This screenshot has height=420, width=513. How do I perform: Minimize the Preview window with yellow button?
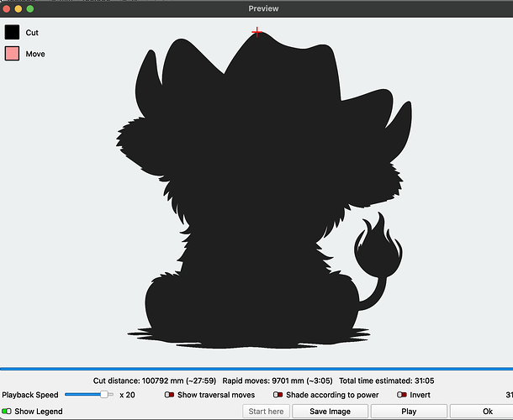pyautogui.click(x=19, y=8)
